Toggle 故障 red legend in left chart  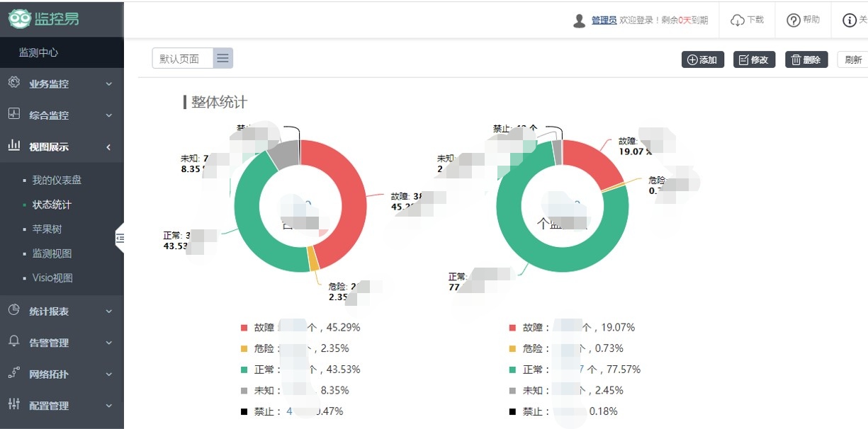[244, 328]
